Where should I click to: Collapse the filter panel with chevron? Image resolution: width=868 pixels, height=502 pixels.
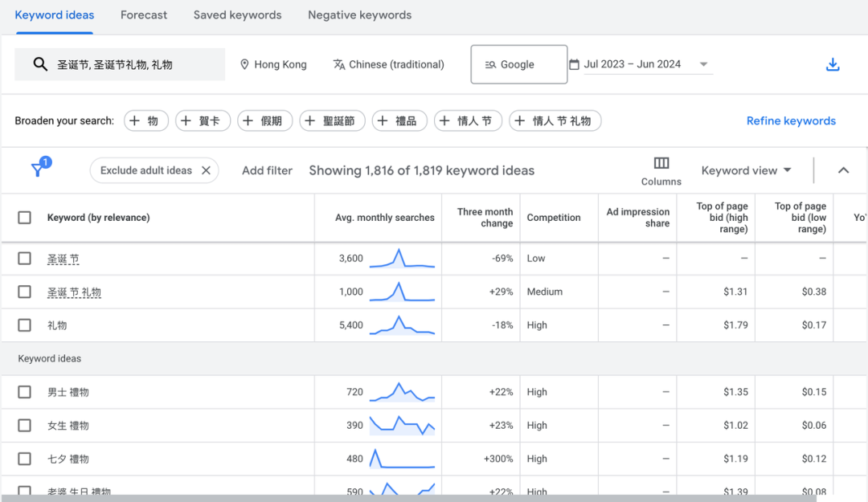[843, 170]
